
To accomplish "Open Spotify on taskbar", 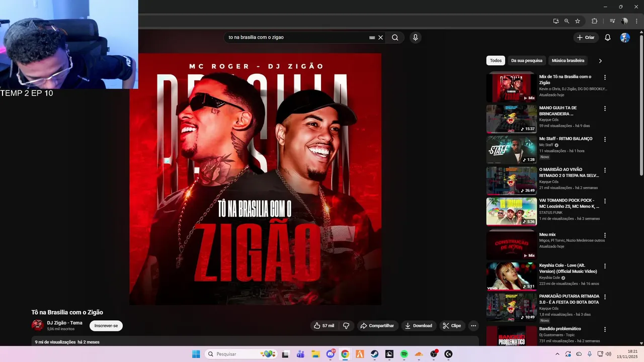I will pyautogui.click(x=404, y=354).
